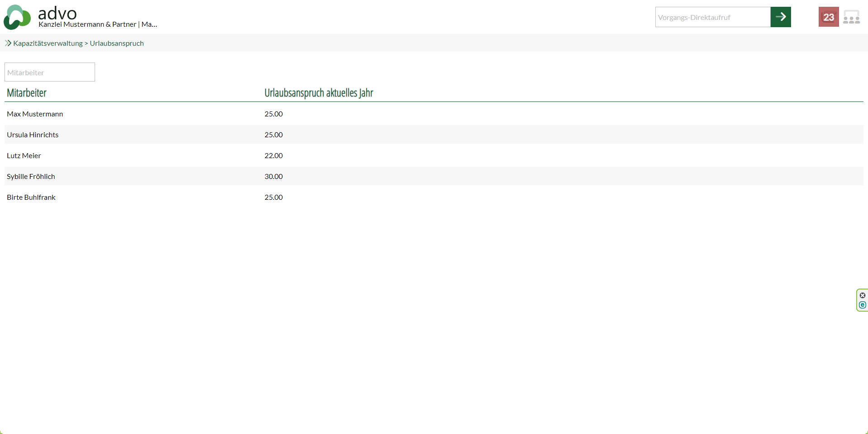This screenshot has height=434, width=868.
Task: Open Kapazitätsverwaltung breadcrumb link
Action: pyautogui.click(x=48, y=43)
